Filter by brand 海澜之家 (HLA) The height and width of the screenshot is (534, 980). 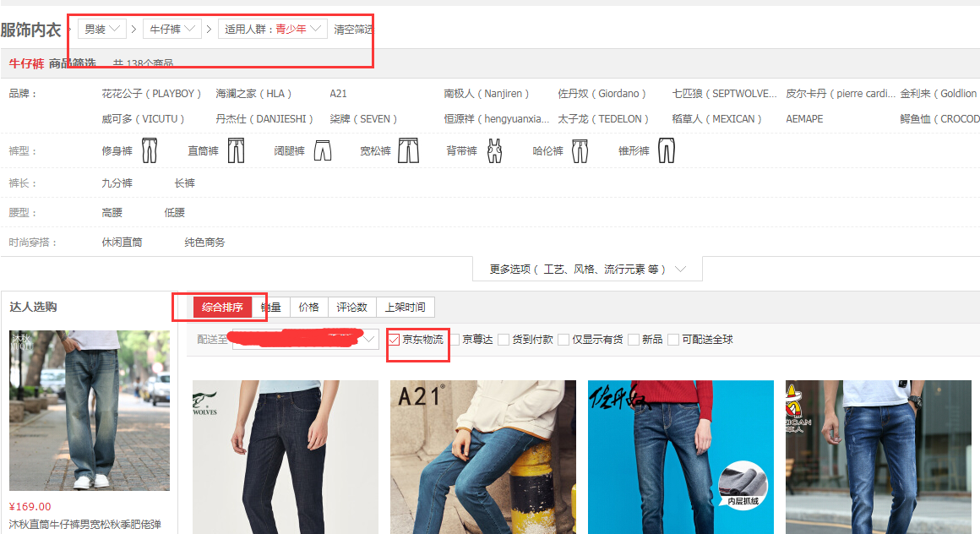(x=253, y=93)
